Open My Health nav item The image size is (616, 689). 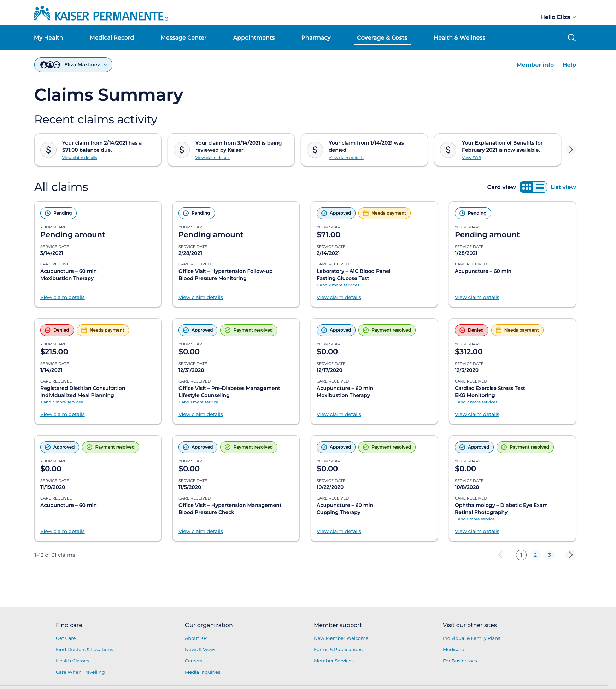tap(48, 37)
